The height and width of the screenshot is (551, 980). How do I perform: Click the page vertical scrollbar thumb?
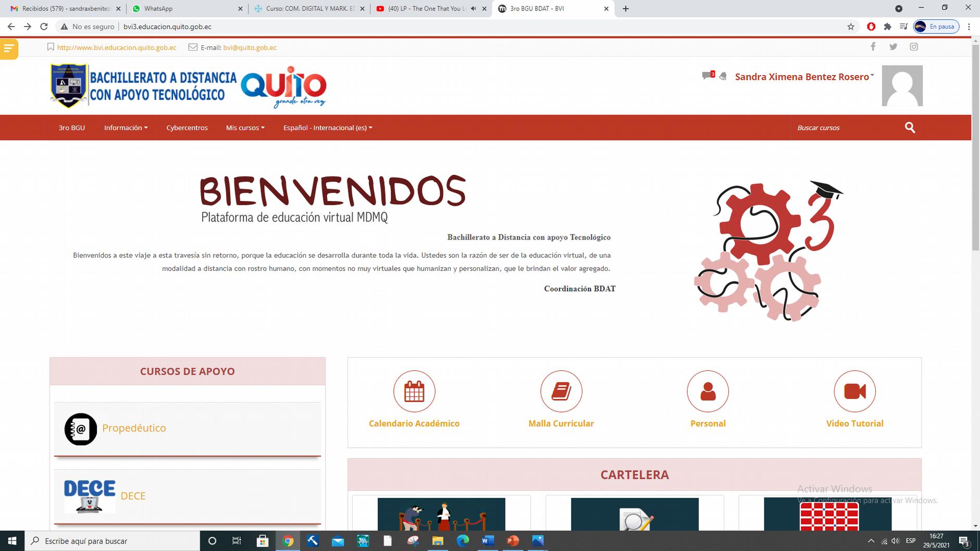[975, 147]
